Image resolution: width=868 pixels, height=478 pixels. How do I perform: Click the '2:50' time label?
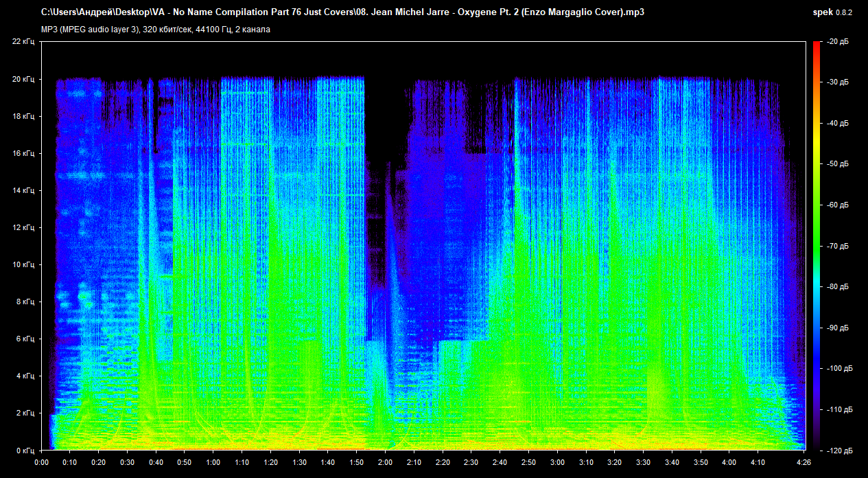(x=529, y=462)
